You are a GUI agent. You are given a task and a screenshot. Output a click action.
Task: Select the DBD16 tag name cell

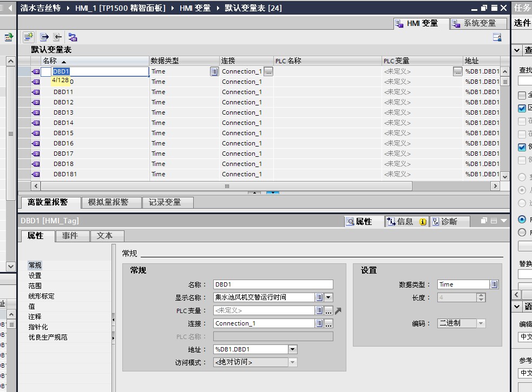coord(95,143)
